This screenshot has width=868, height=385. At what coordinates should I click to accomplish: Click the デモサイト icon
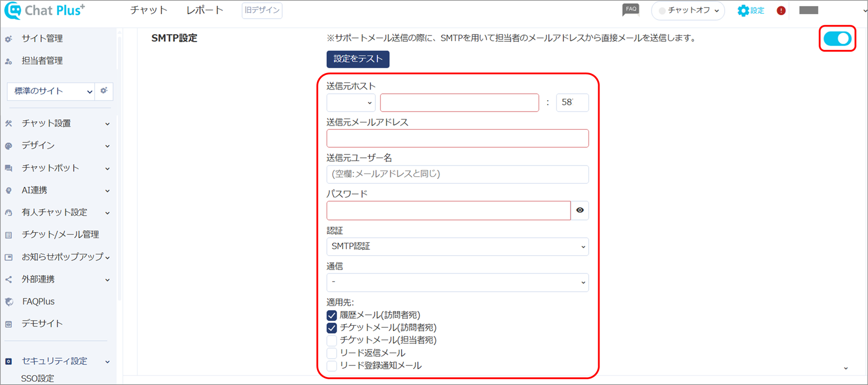9,324
